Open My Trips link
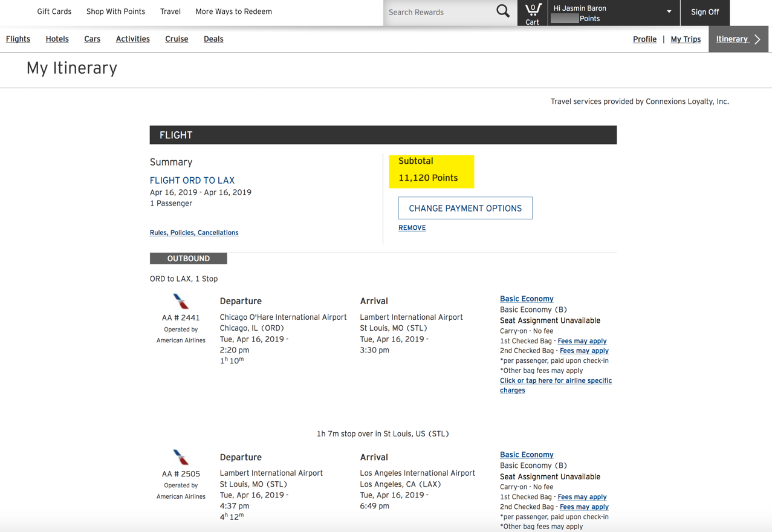Viewport: 772px width, 532px height. [x=686, y=39]
